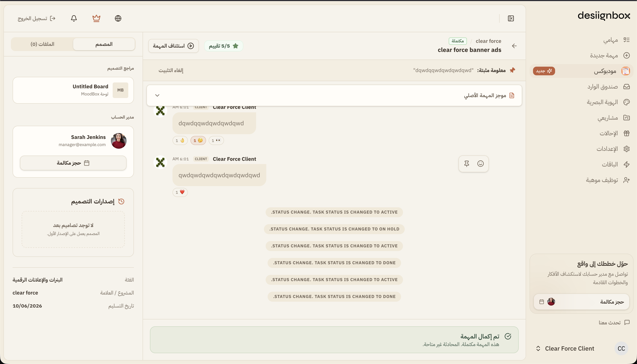This screenshot has width=637, height=364.
Task: Click the inbox icon for صندوق الوارد
Action: click(626, 87)
